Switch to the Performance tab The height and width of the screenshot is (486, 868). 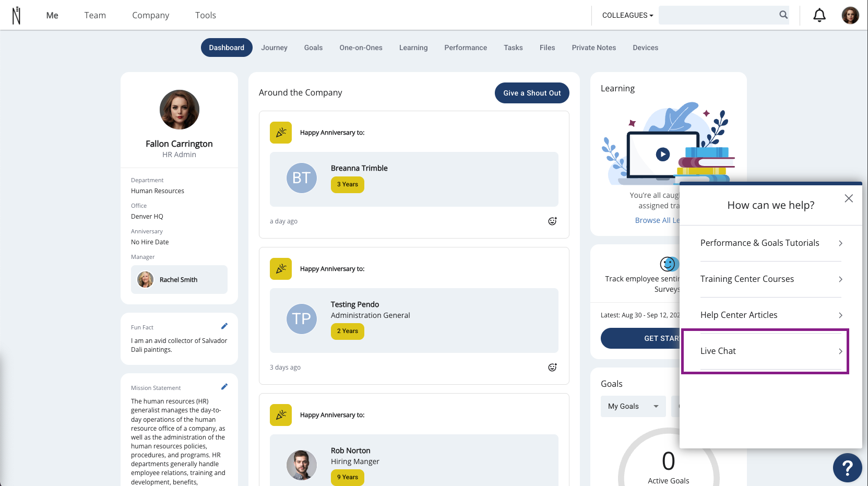tap(466, 48)
